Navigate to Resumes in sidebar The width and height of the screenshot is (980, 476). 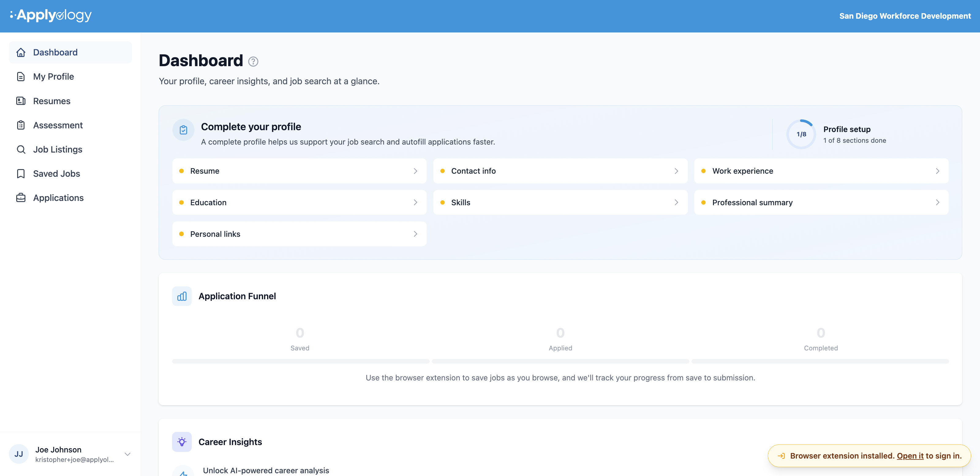click(70, 101)
